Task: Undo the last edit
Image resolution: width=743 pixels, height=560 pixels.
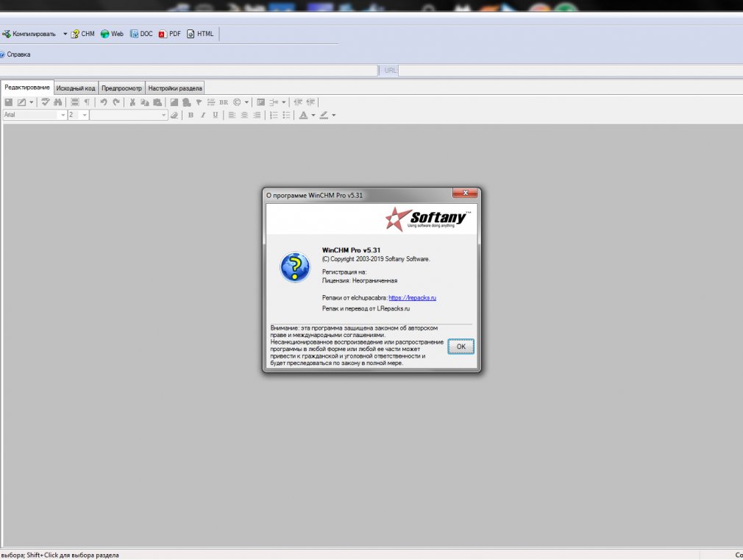Action: [x=103, y=102]
